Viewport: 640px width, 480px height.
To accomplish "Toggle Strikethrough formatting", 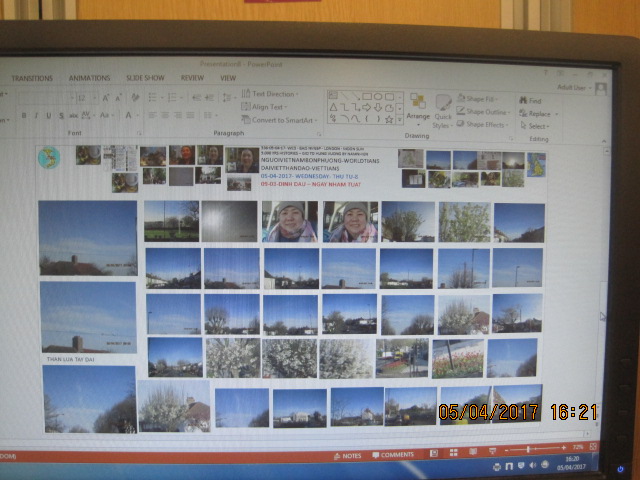I will [73, 116].
